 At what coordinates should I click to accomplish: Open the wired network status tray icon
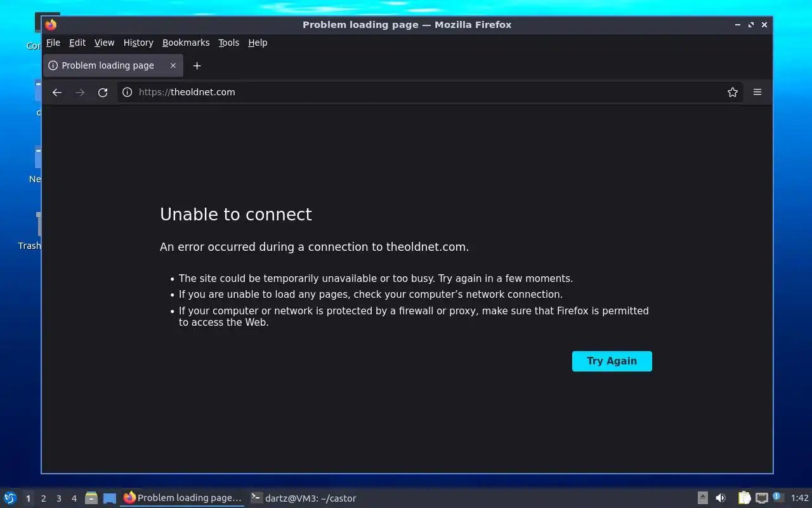761,498
